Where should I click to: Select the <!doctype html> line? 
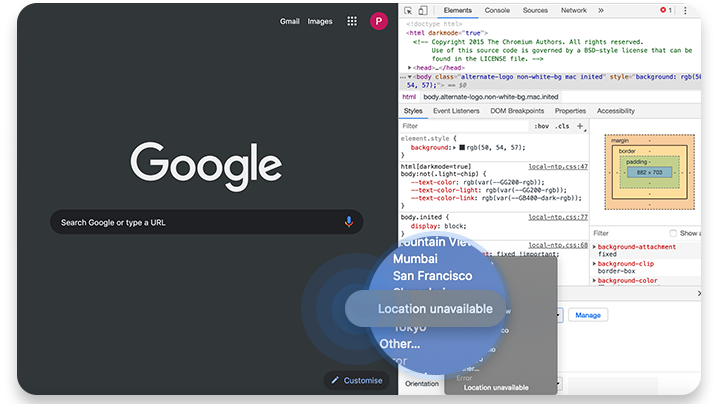tap(434, 24)
